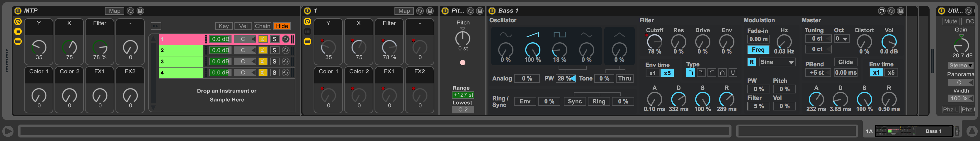The height and width of the screenshot is (141, 980).
Task: Toggle the Utility device activator
Action: point(942,11)
